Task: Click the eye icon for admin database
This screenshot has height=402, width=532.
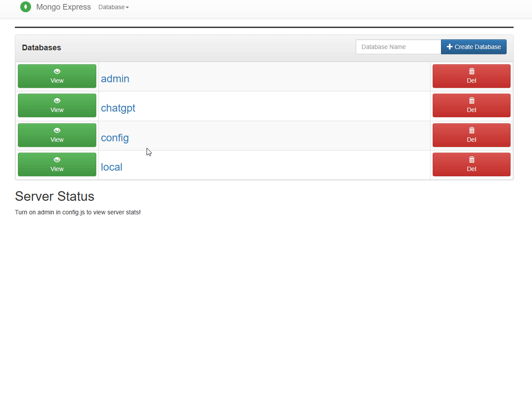Action: pyautogui.click(x=57, y=71)
